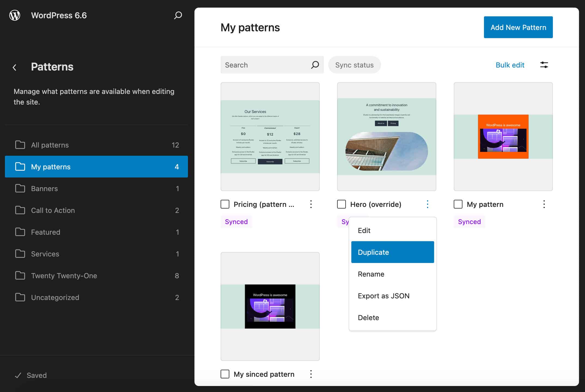Open Uncategorized patterns folder
Viewport: 585px width, 392px height.
(x=55, y=297)
